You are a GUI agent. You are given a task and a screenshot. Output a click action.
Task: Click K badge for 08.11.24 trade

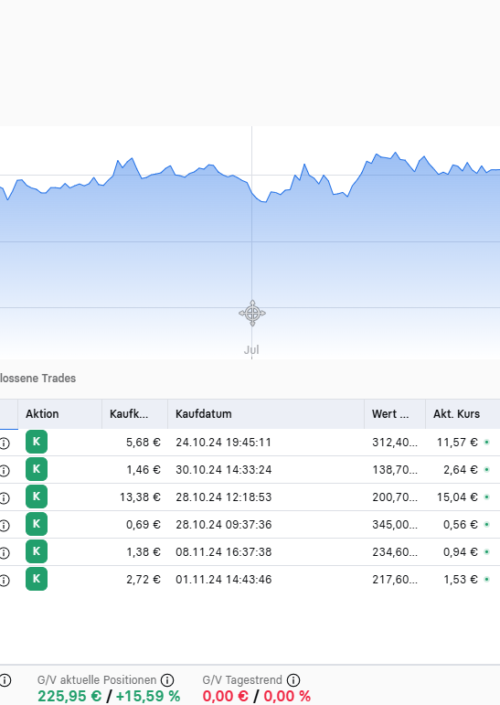[36, 551]
